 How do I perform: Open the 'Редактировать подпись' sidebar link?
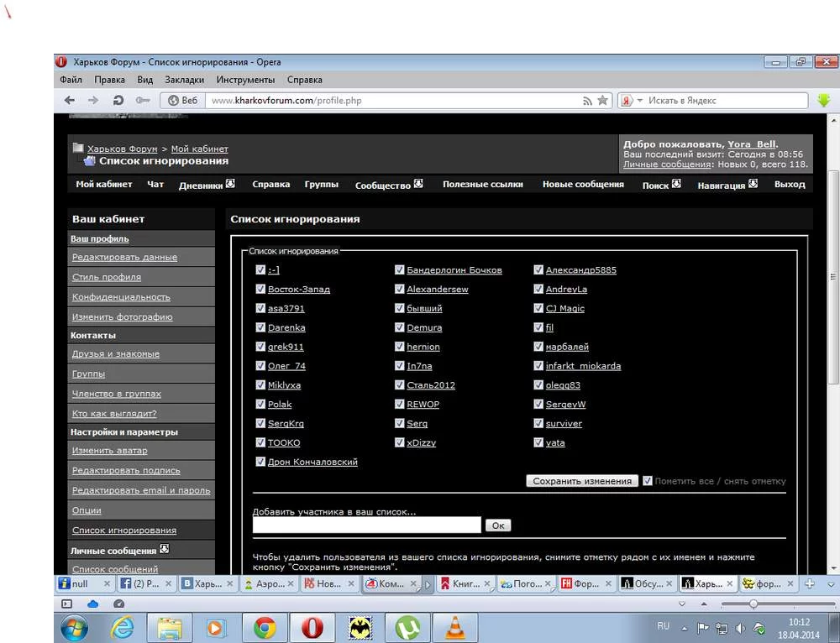126,470
